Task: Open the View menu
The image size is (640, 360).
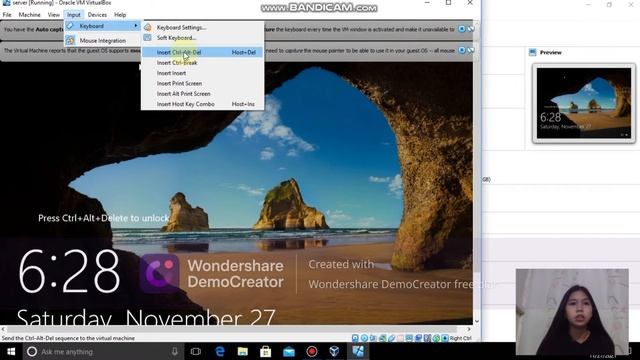Action: pyautogui.click(x=53, y=15)
